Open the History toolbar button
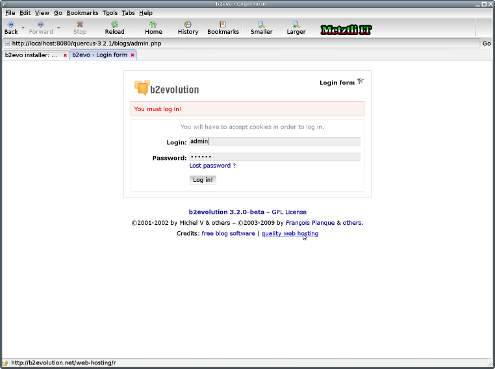 tap(188, 28)
